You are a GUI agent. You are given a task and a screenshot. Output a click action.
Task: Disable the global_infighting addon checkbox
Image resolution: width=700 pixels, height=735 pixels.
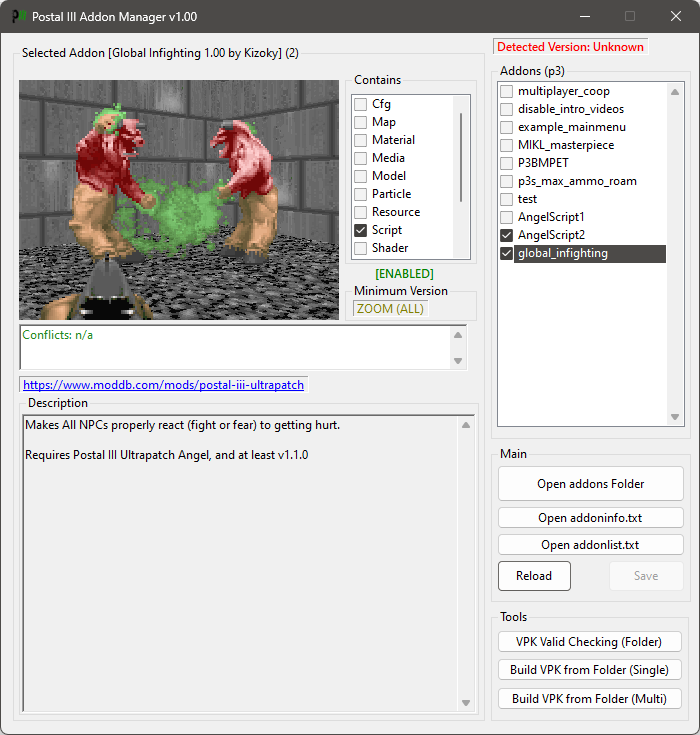(506, 254)
